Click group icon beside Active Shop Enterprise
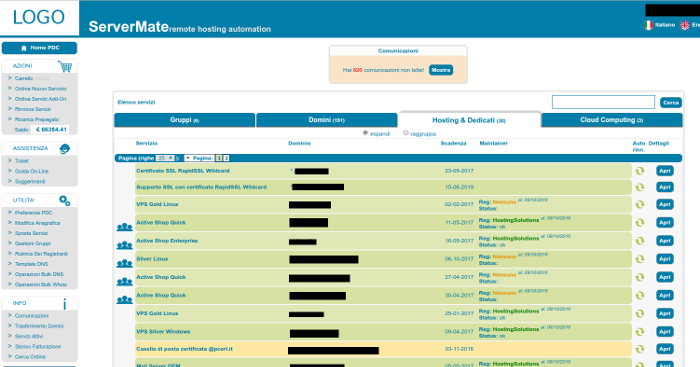Screen dimensions: 700x367 click(125, 246)
